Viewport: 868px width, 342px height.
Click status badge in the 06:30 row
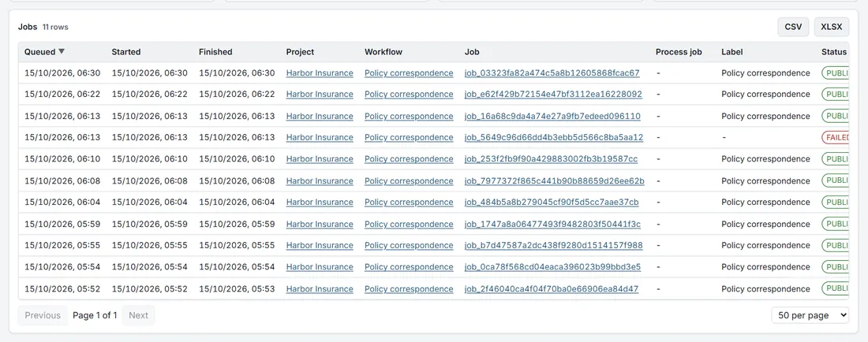(x=836, y=72)
